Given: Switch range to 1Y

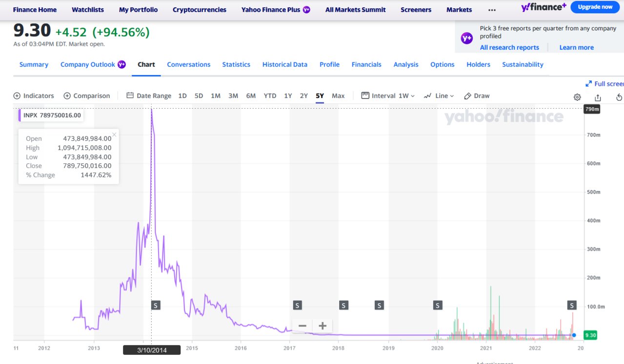Looking at the screenshot, I should (288, 96).
